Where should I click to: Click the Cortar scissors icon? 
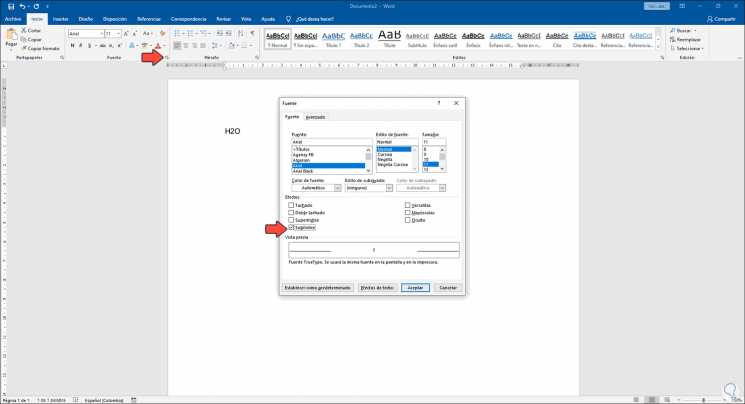click(23, 30)
